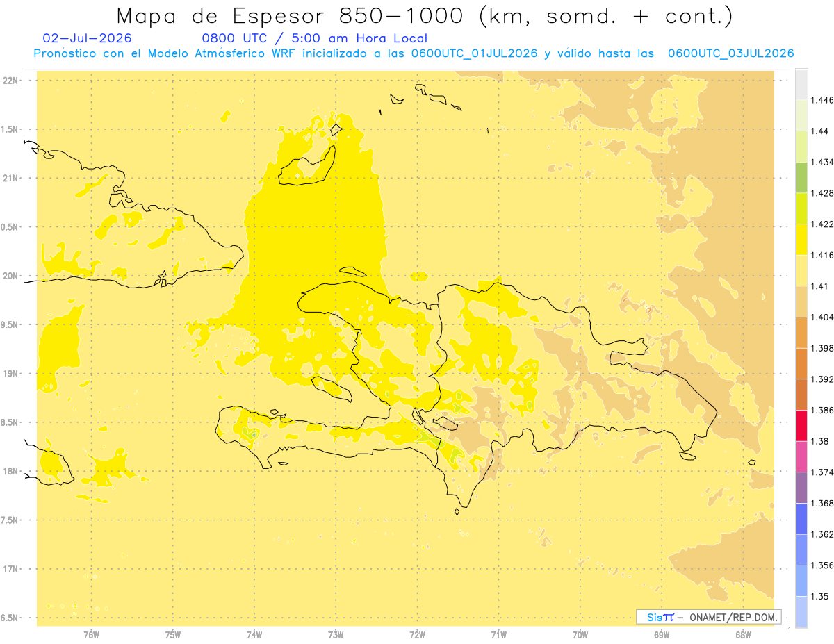Select the yellow-green 1.422–1.428 legend swatch
The height and width of the screenshot is (644, 834).
pos(801,208)
